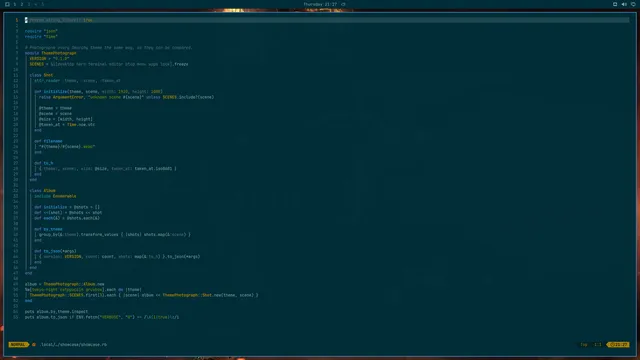Click the class Shot declaration

point(41,75)
